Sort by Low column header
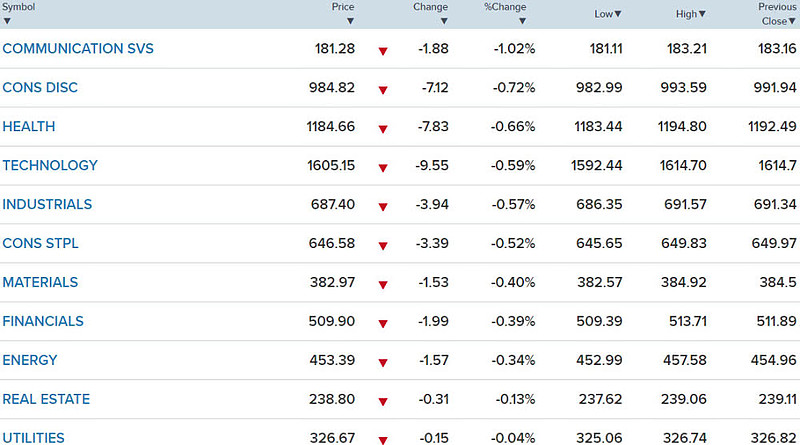Screen dimensions: 800x445 pyautogui.click(x=607, y=13)
